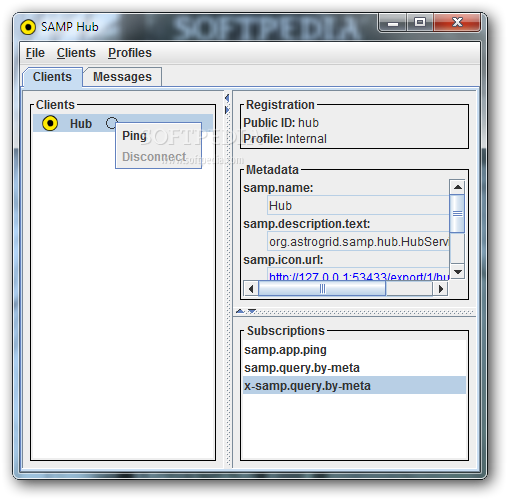Click metadata vertical scrollbar down arrow
Image resolution: width=508 pixels, height=500 pixels.
pyautogui.click(x=457, y=272)
